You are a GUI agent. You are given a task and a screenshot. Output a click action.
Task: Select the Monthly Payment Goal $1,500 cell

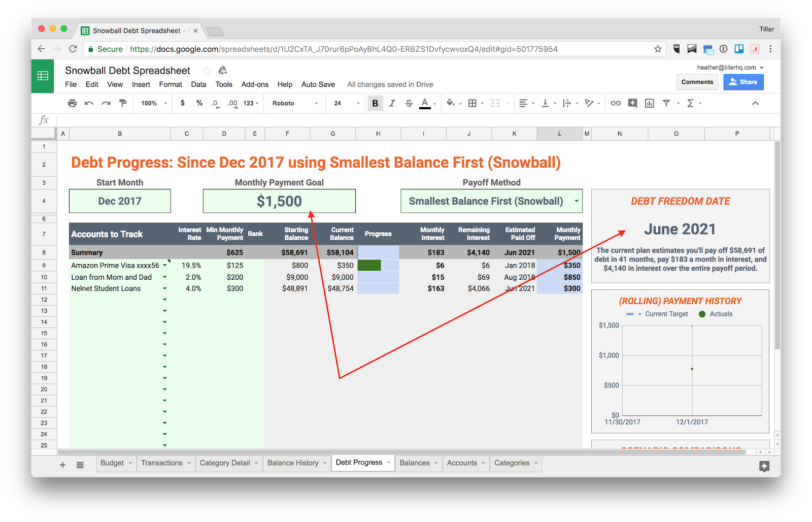coord(279,201)
